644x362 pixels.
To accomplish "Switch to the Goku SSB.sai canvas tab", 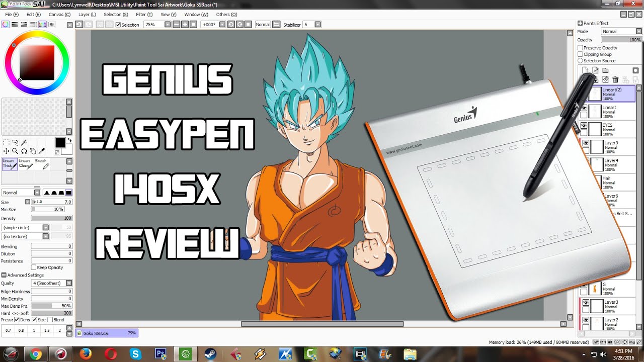I will click(x=107, y=333).
